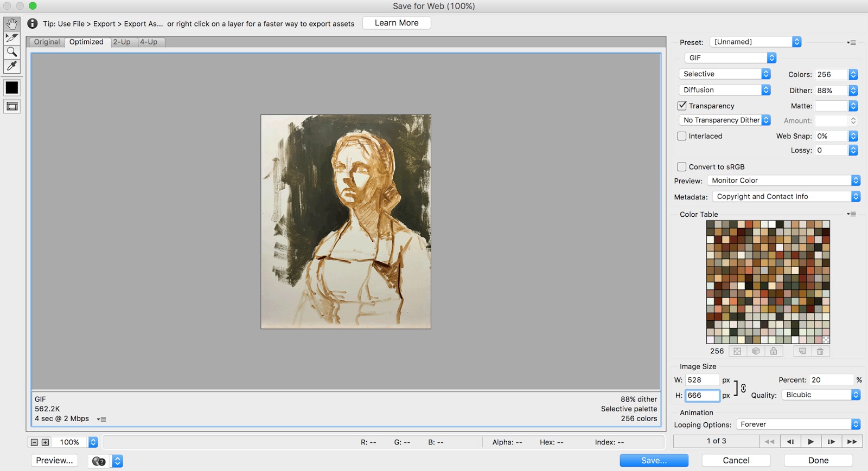The height and width of the screenshot is (471, 868).
Task: Enable the Interlaced checkbox
Action: pos(682,136)
